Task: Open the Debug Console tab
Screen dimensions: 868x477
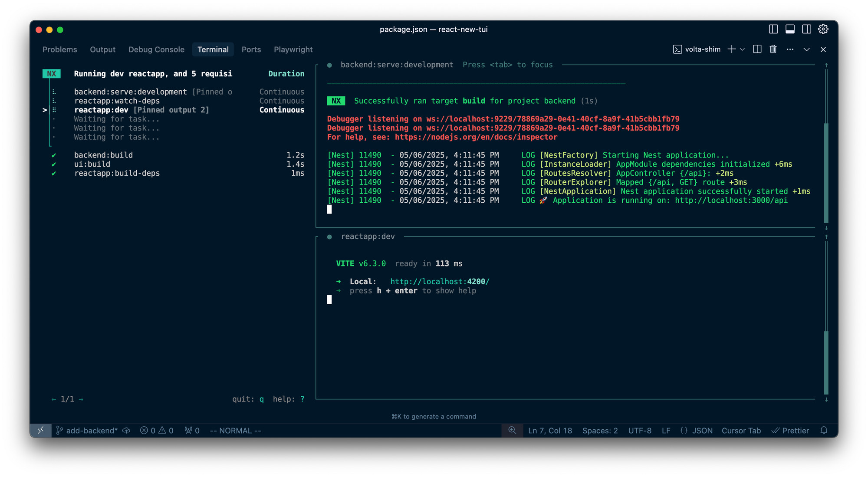Action: [156, 49]
